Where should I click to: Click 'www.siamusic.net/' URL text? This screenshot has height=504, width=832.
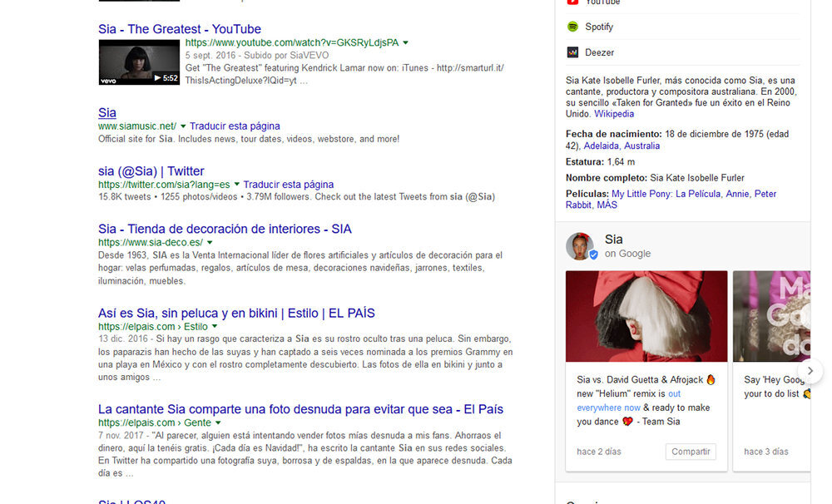click(x=137, y=126)
